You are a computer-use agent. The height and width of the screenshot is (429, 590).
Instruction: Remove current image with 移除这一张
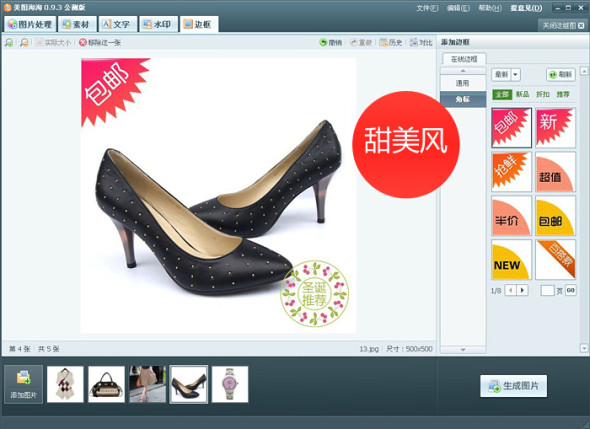pos(100,43)
